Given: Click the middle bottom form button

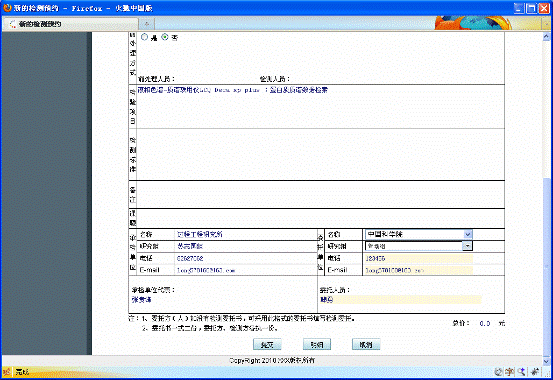Looking at the screenshot, I should click(x=317, y=345).
